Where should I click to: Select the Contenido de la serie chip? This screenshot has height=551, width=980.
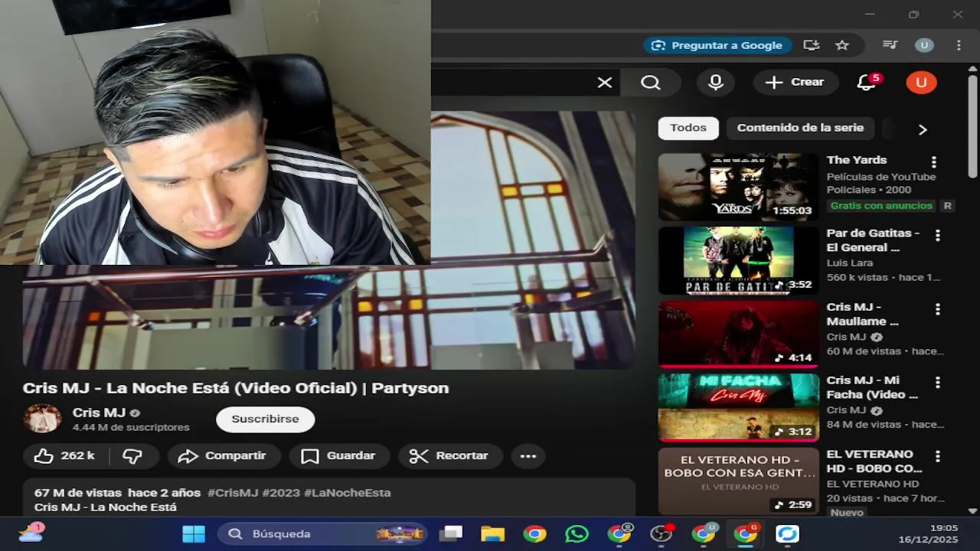click(x=800, y=128)
